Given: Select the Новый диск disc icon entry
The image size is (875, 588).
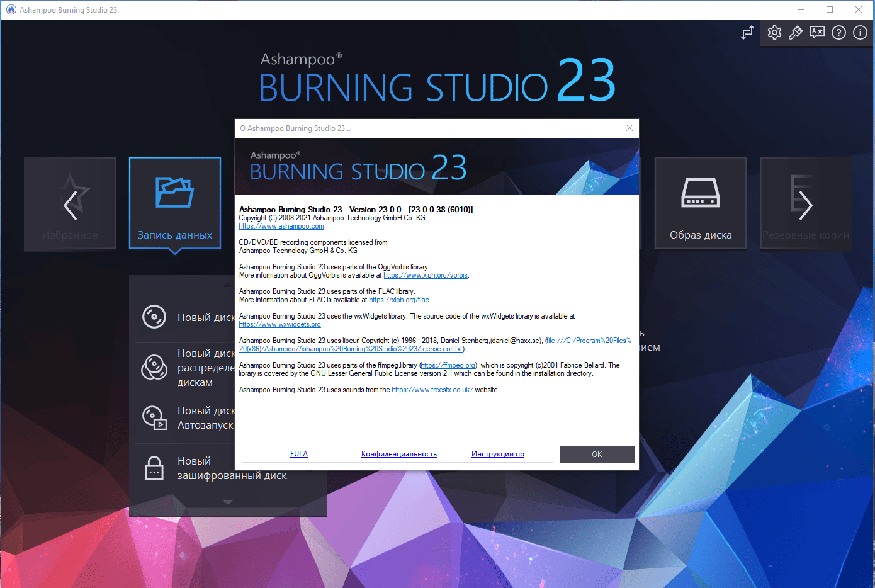Looking at the screenshot, I should [x=154, y=317].
